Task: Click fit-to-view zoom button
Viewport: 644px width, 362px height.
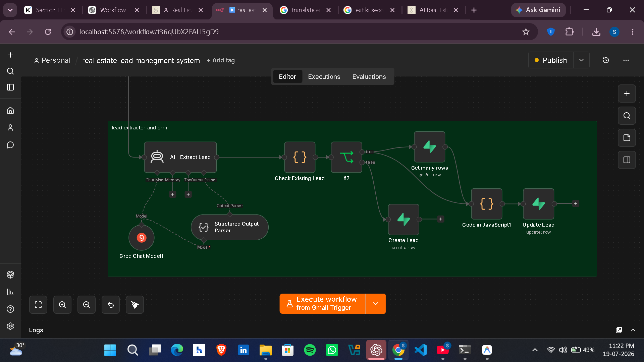Action: click(38, 305)
